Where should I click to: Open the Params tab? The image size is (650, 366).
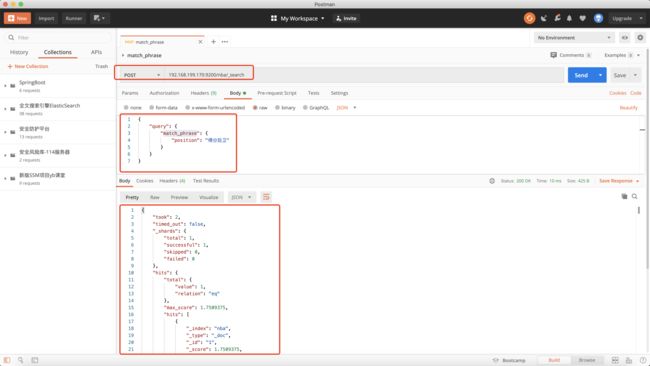[x=130, y=93]
